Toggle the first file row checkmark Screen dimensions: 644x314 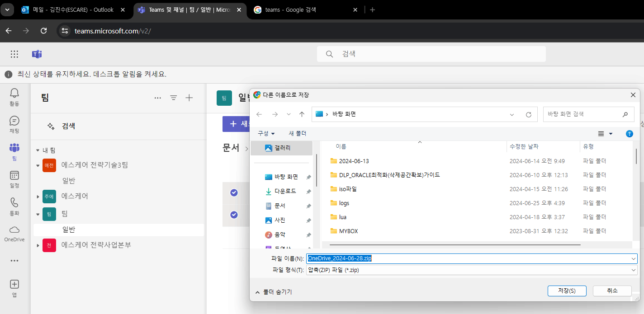tap(234, 192)
